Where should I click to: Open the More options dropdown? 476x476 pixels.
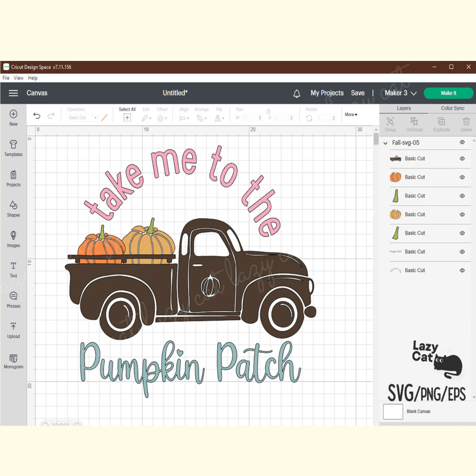[351, 114]
